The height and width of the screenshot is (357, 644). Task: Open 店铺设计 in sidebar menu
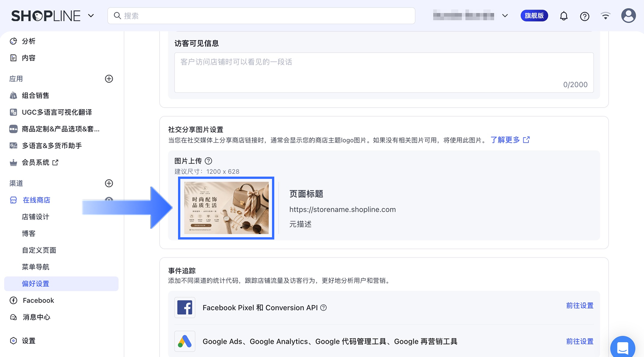point(36,217)
